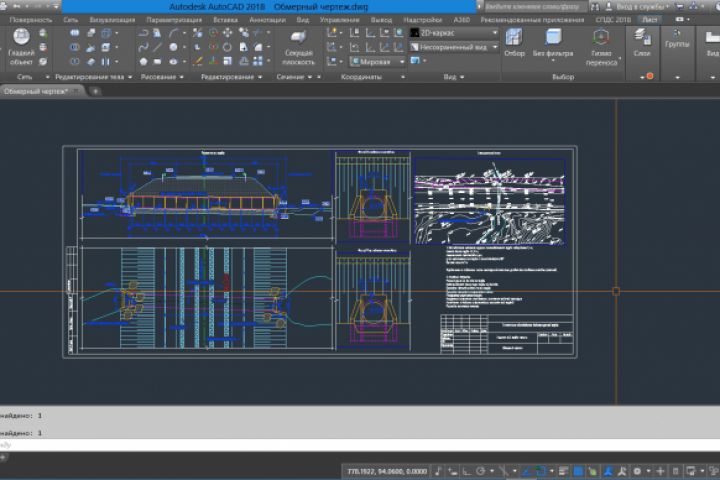Click the Отбор selection icon
The height and width of the screenshot is (480, 720).
(515, 42)
